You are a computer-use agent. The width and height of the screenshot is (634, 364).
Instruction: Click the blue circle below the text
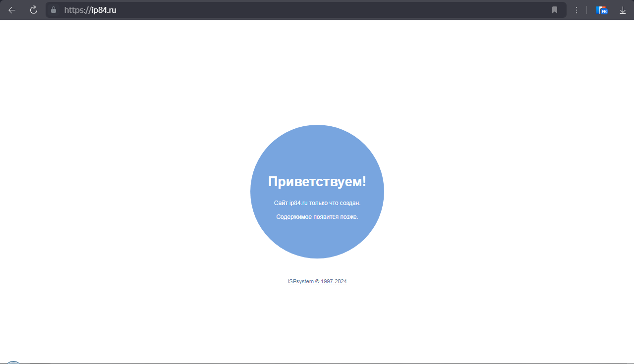pos(317,240)
